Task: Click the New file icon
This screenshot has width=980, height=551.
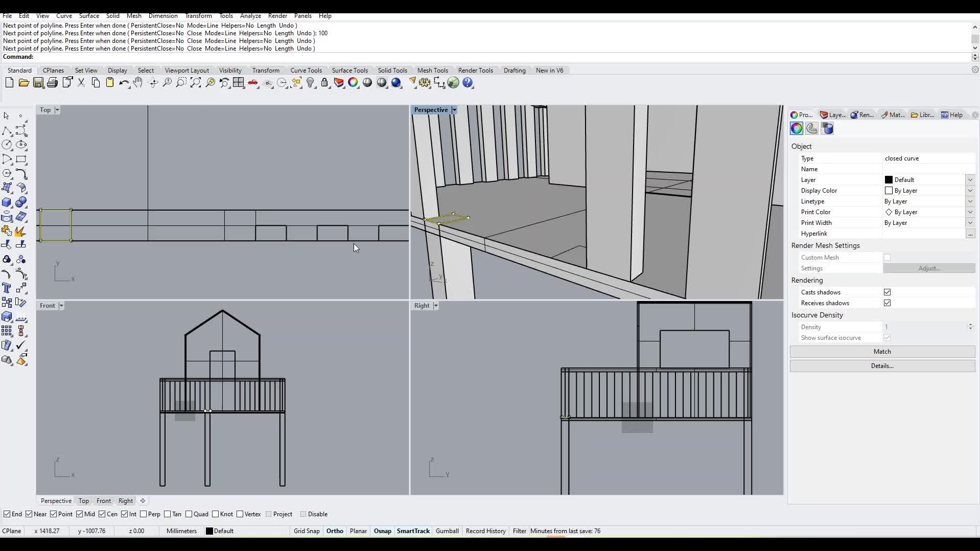Action: click(x=9, y=83)
